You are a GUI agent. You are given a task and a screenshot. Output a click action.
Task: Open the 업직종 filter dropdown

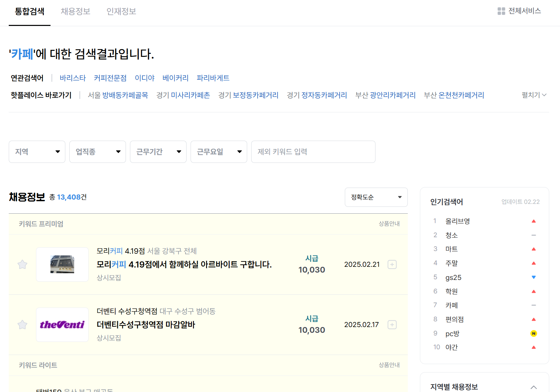pos(98,152)
